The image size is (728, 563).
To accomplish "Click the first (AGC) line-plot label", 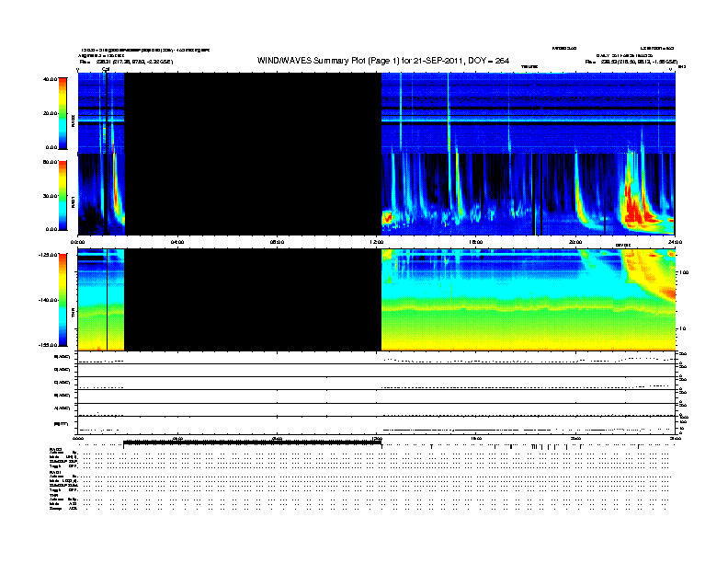I will point(62,357).
